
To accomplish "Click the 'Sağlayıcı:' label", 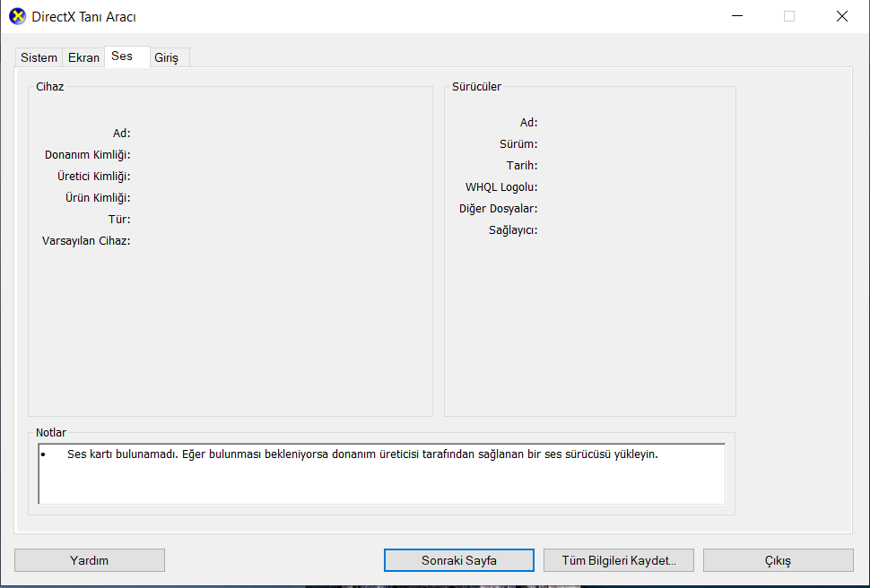I will pos(513,230).
